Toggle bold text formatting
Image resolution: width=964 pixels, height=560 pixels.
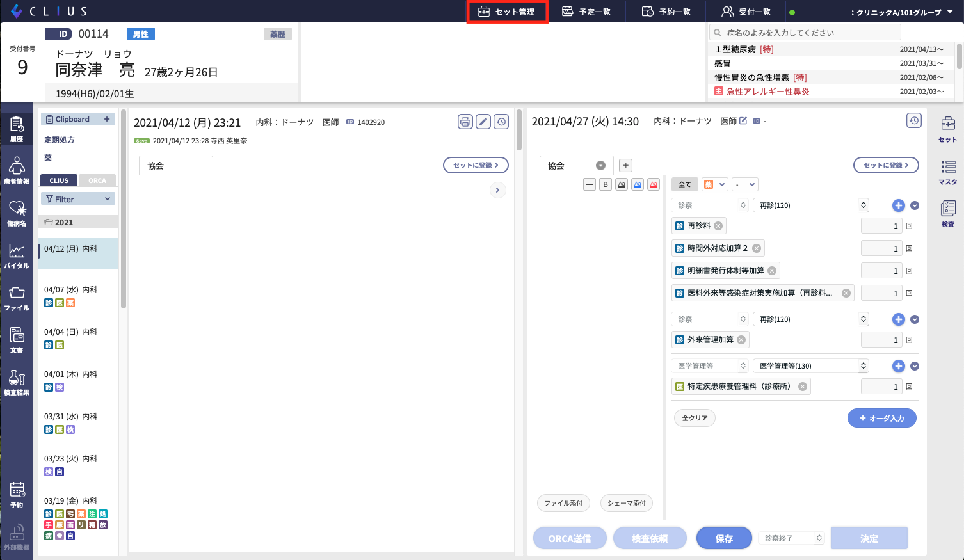click(x=606, y=184)
